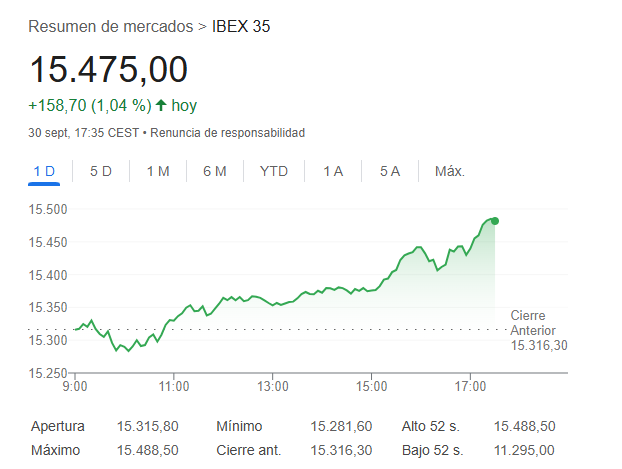Open the Renuncia de responsabilidad link
622x469 pixels.
pyautogui.click(x=228, y=133)
